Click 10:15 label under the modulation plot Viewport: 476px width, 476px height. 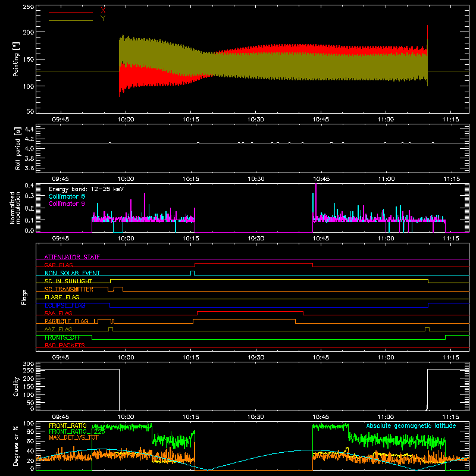coord(190,239)
